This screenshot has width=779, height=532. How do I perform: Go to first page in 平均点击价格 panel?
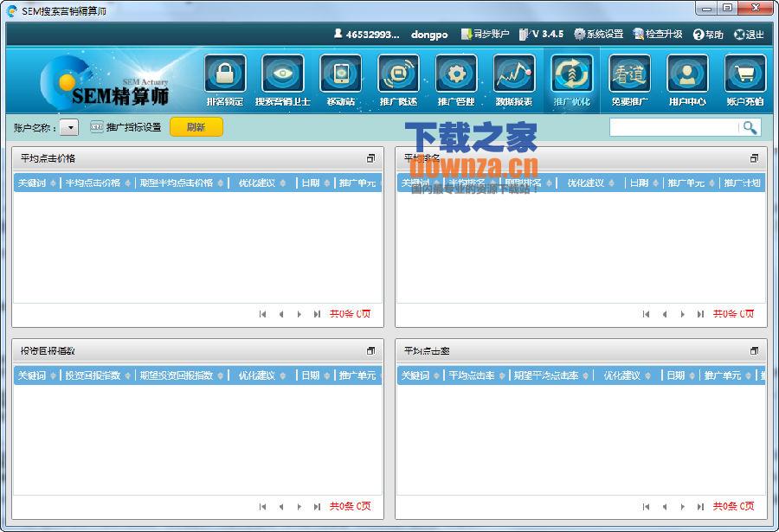262,314
